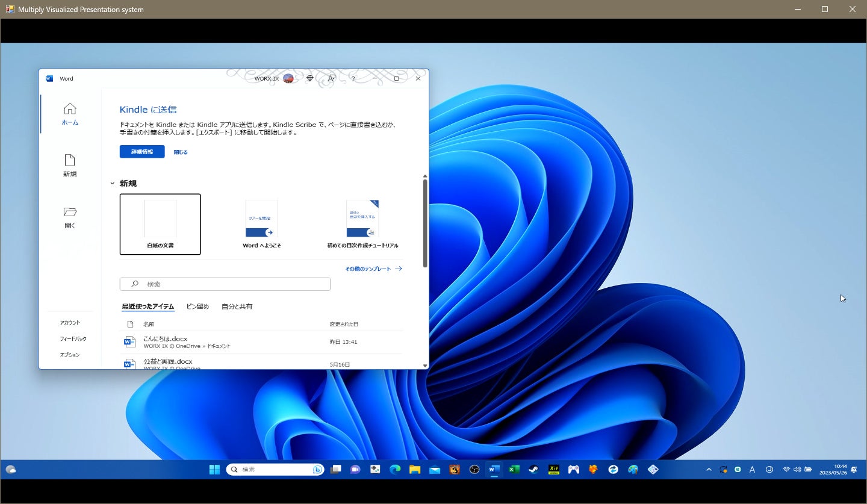Open the feedback person icon in title bar
Image resolution: width=867 pixels, height=504 pixels.
331,78
